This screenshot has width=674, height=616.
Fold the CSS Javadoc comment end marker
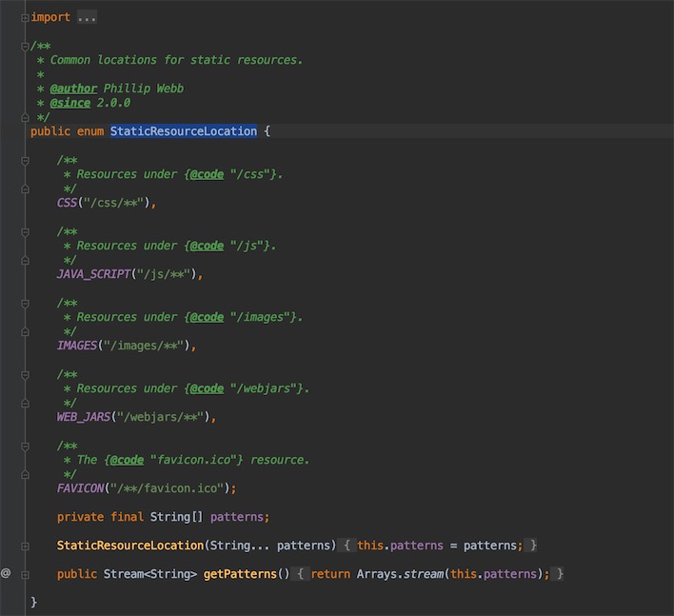(25, 189)
